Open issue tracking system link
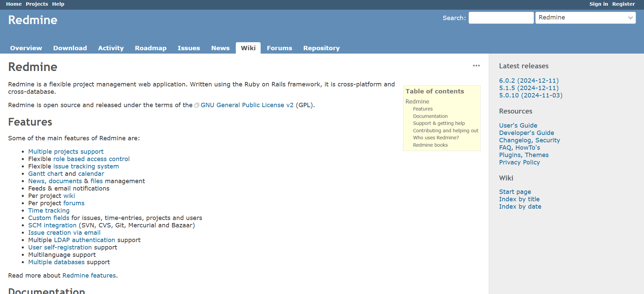The height and width of the screenshot is (294, 644). [x=86, y=166]
